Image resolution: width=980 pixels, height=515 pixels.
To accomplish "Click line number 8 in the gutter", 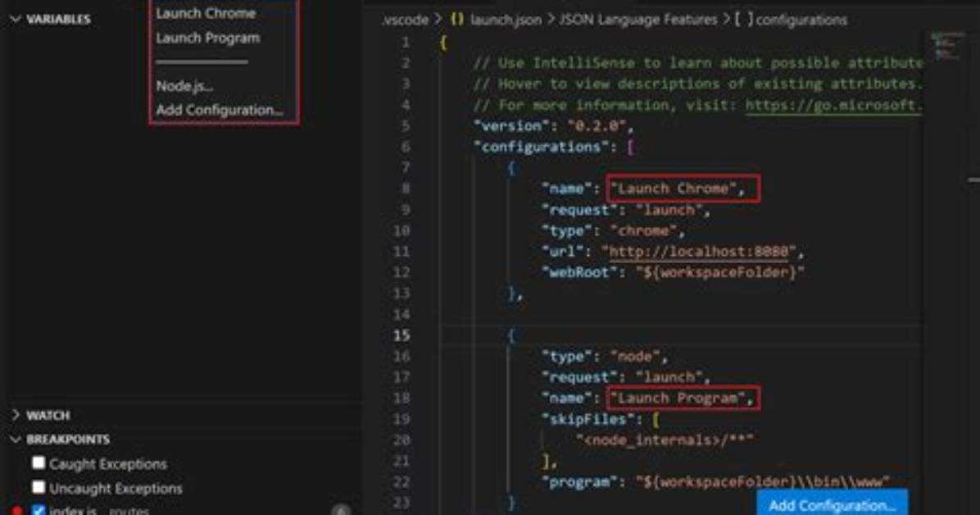I will 406,189.
